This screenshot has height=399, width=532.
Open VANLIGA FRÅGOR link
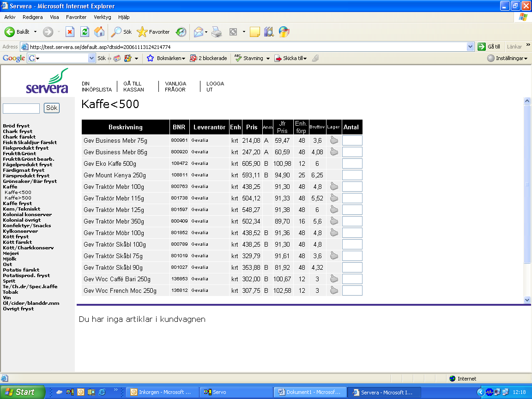click(175, 86)
